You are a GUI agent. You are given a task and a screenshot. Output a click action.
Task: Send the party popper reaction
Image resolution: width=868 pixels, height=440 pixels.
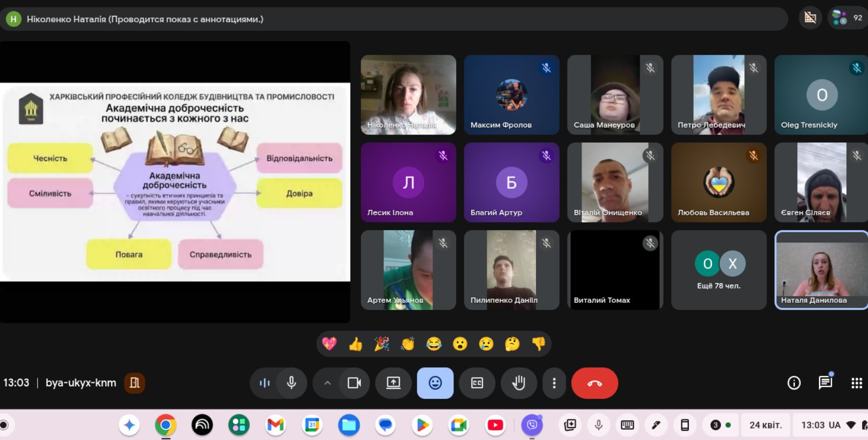point(381,344)
